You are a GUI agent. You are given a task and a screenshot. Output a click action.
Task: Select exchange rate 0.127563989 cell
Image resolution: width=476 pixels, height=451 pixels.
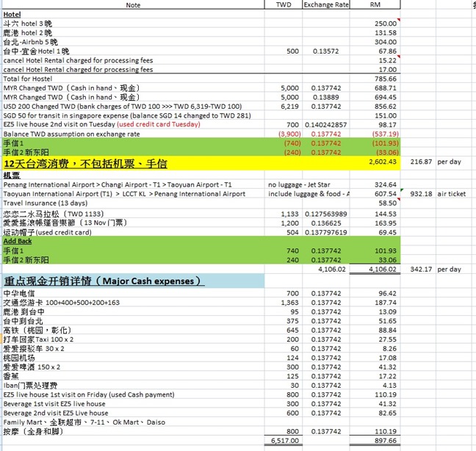325,214
